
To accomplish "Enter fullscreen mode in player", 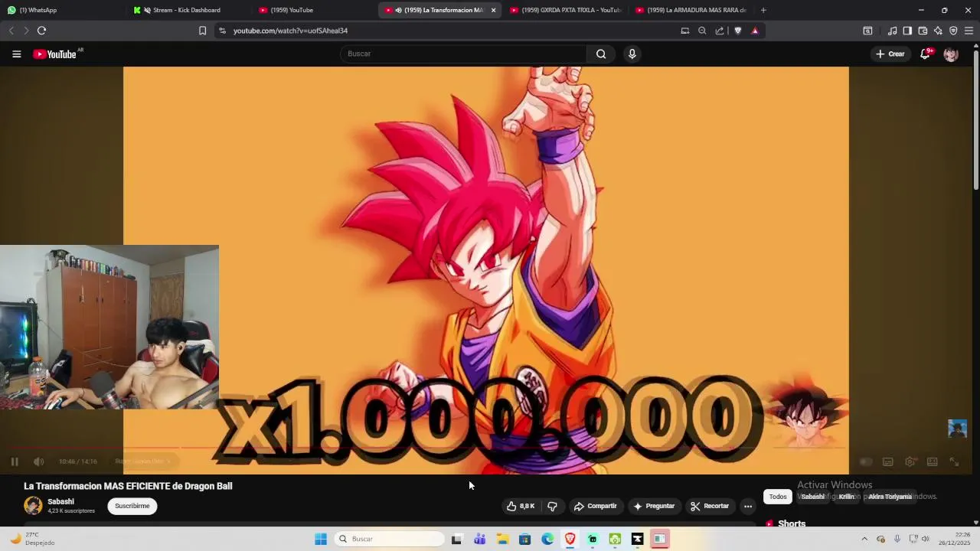I will 955,461.
